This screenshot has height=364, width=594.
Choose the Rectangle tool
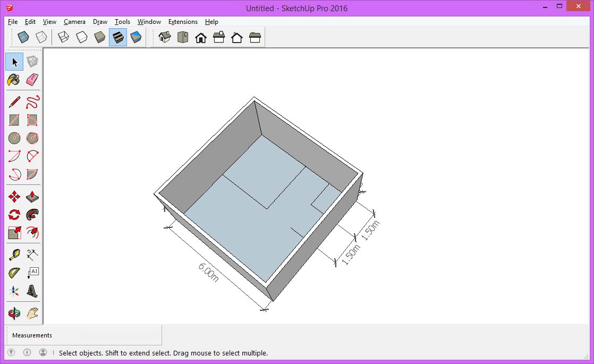point(13,120)
